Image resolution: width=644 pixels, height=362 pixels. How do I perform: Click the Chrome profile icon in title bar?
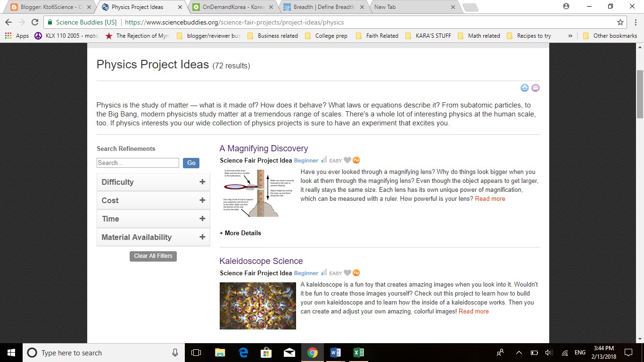point(566,6)
